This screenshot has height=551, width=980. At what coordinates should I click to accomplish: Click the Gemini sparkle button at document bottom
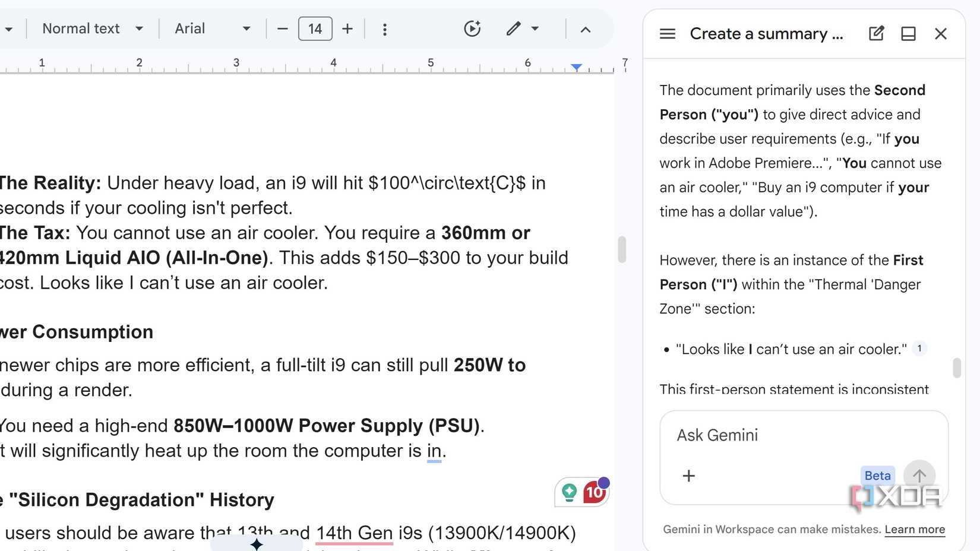tap(257, 544)
